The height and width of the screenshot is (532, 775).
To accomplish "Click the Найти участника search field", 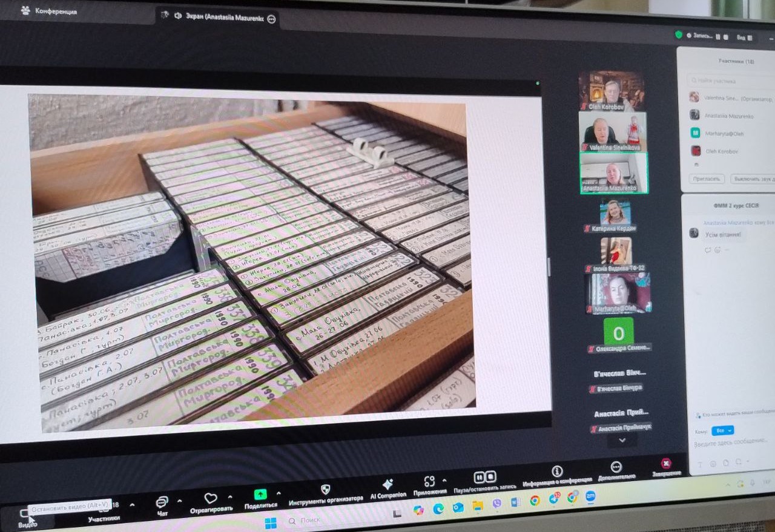I will coord(731,80).
